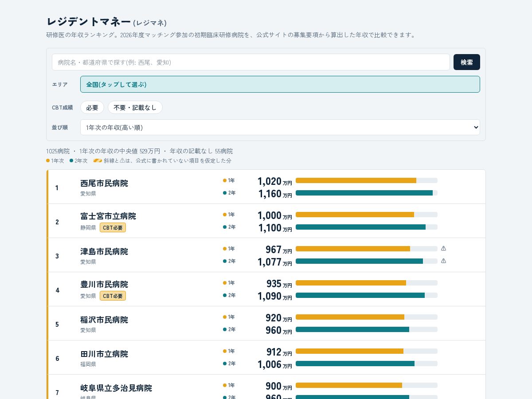Screen dimensions: 532x399
Task: Click the 静岡県 prefecture label under 富士宮市立病院
Action: (x=88, y=227)
